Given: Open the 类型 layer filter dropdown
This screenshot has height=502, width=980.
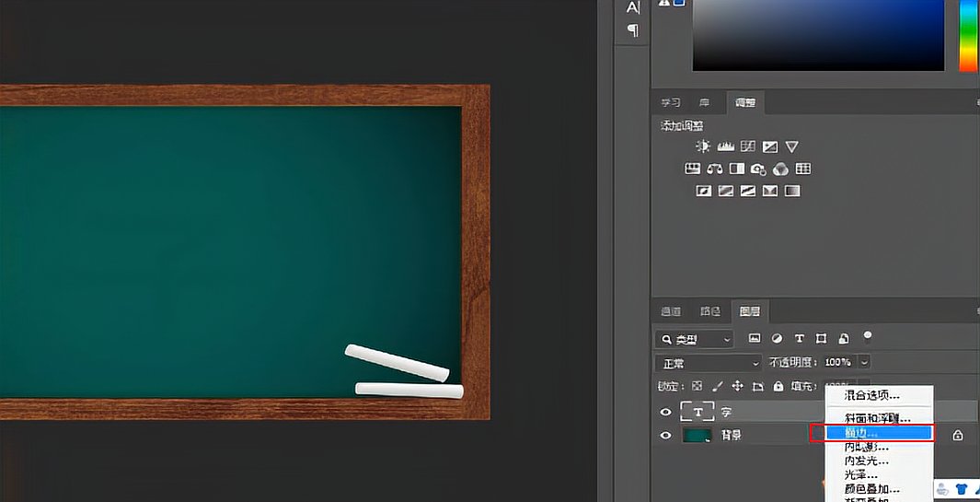Looking at the screenshot, I should click(x=696, y=338).
